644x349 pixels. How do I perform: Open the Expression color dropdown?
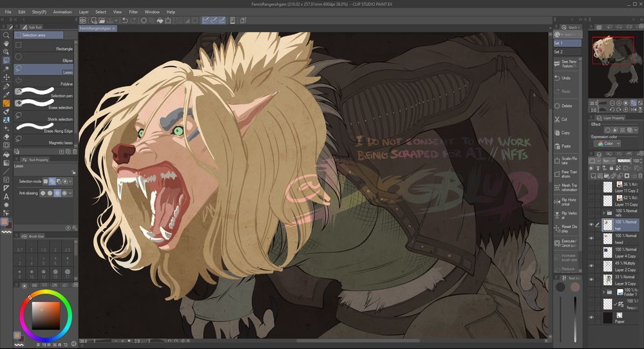(x=607, y=144)
